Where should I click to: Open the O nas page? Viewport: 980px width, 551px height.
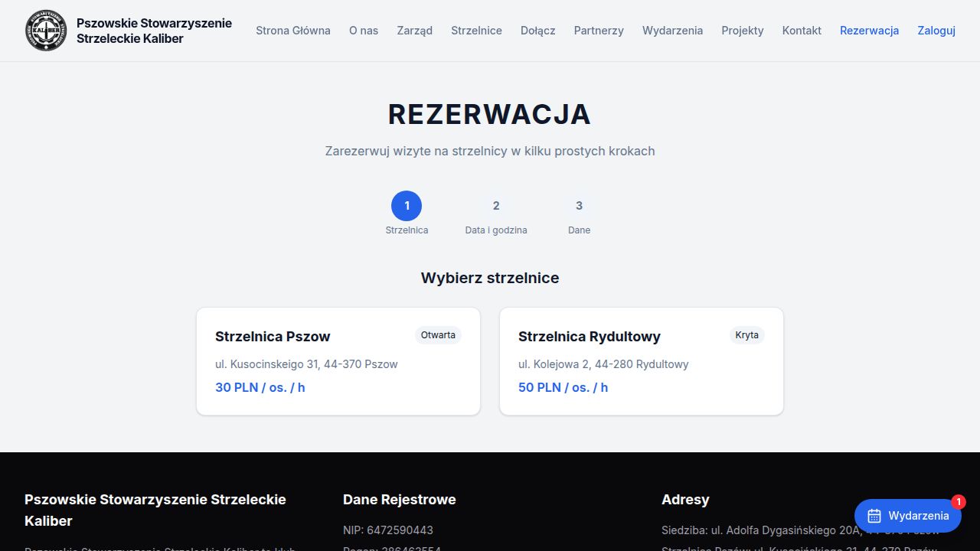[364, 31]
